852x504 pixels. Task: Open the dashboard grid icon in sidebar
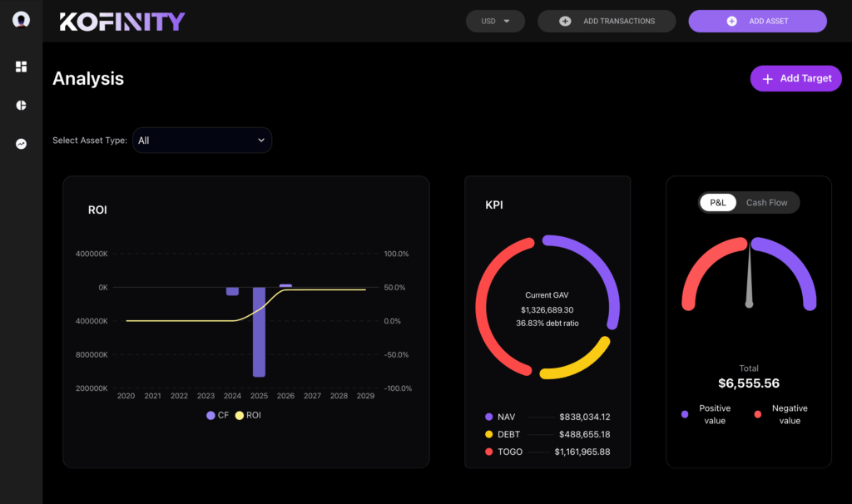22,67
